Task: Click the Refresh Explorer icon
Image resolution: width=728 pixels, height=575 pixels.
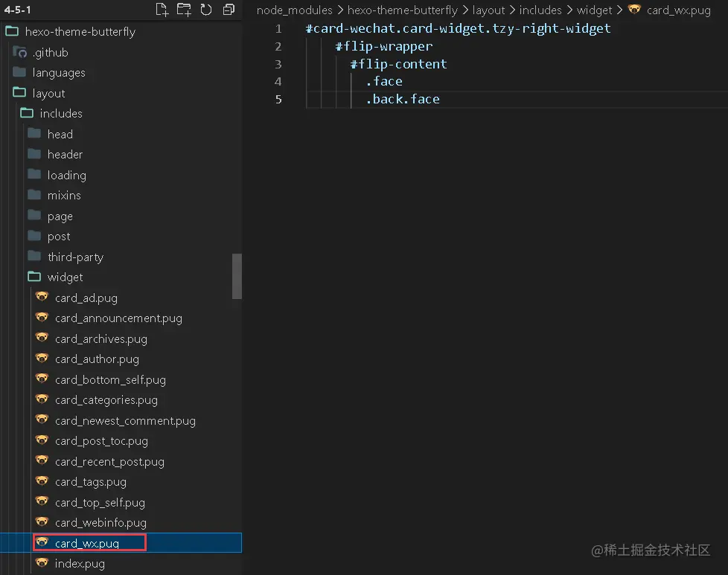Action: 206,10
